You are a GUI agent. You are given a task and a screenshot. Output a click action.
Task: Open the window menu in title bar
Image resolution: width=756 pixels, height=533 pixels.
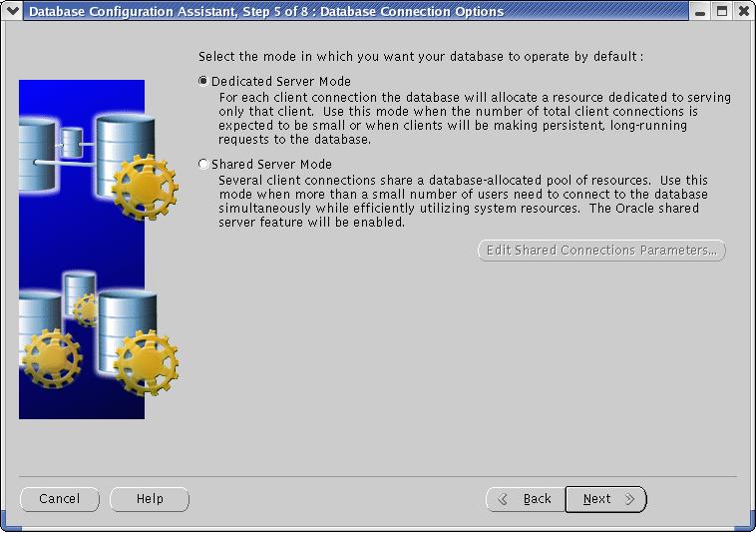tap(12, 12)
